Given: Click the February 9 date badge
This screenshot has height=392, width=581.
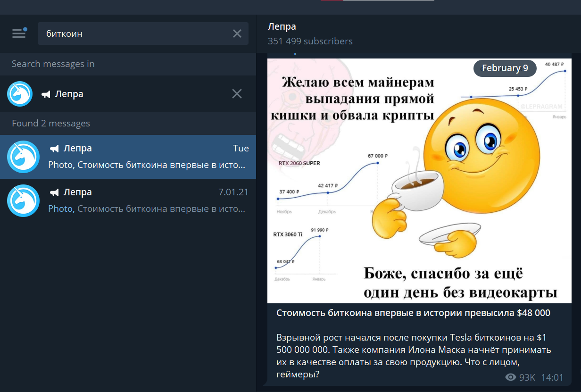Looking at the screenshot, I should coord(505,68).
